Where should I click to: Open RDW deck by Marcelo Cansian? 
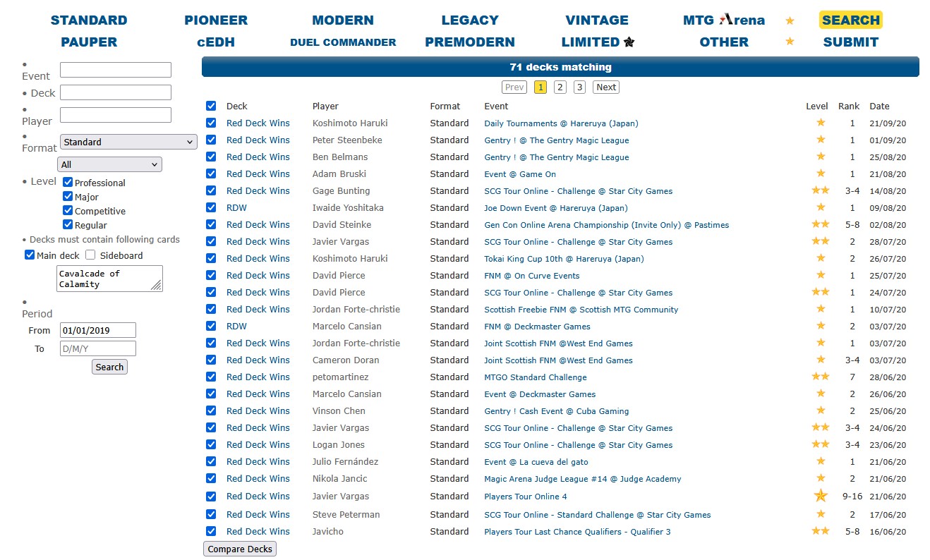(237, 326)
